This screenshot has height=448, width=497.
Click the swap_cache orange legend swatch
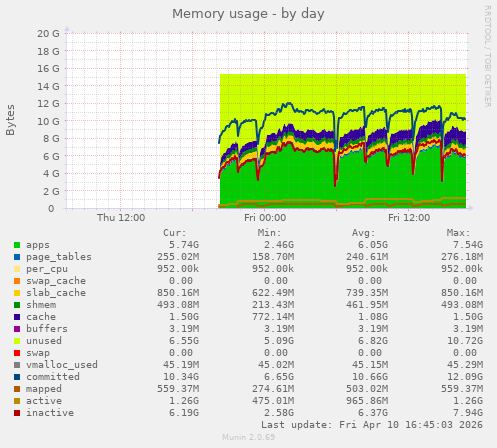[17, 281]
